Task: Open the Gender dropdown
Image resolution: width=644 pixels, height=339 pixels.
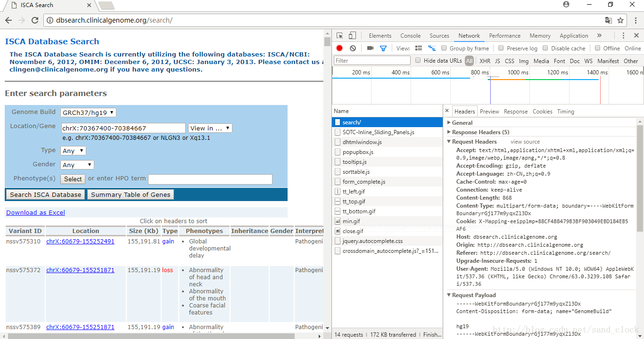Action: 77,165
